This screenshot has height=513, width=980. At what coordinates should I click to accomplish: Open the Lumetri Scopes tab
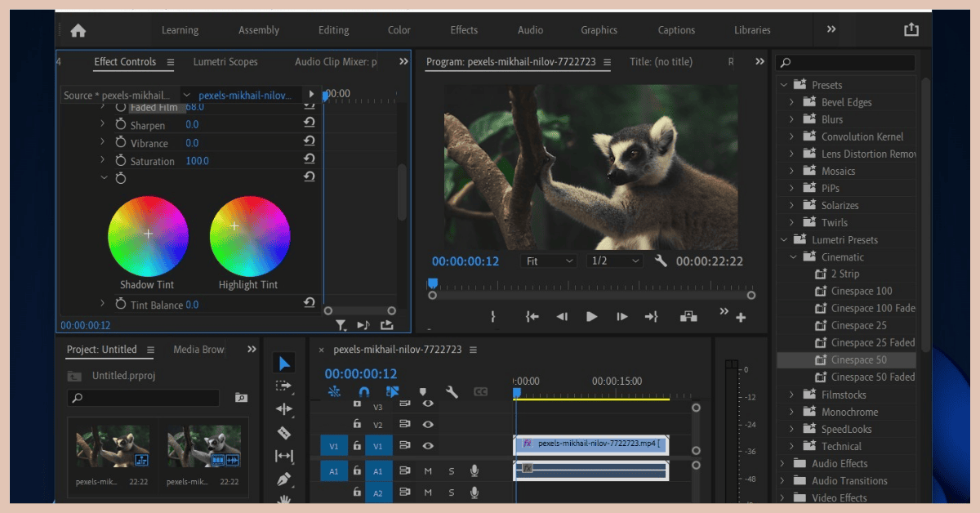point(225,62)
